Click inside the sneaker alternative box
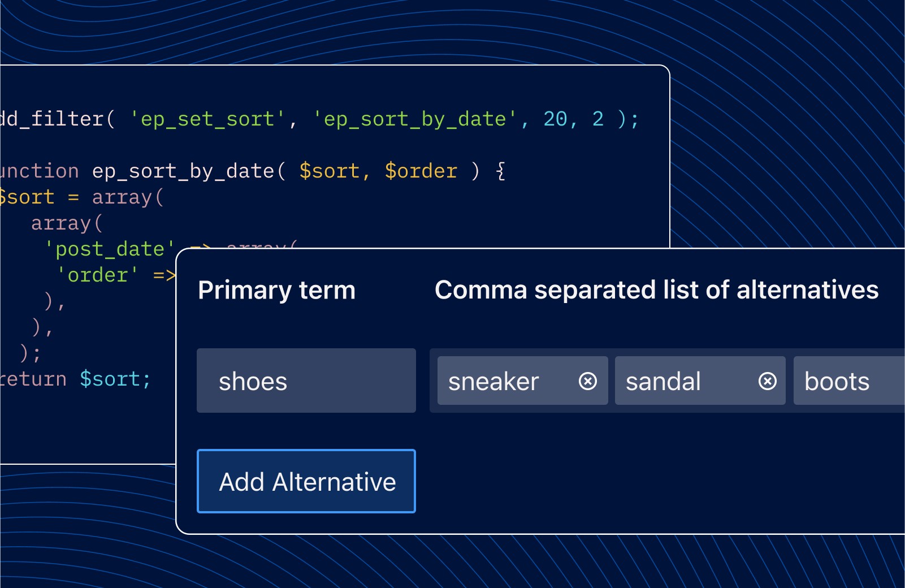905x588 pixels. 493,381
